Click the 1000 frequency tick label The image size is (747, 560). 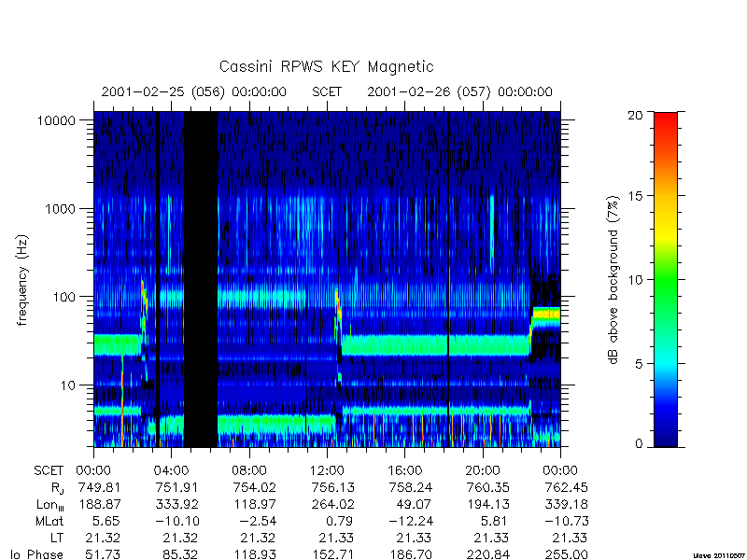(x=60, y=209)
